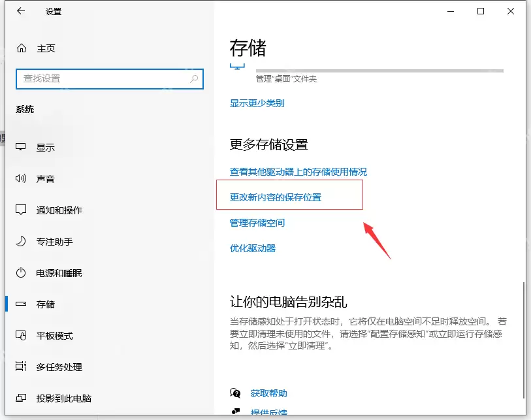Click the back arrow at top left
Image resolution: width=531 pixels, height=420 pixels.
19,11
